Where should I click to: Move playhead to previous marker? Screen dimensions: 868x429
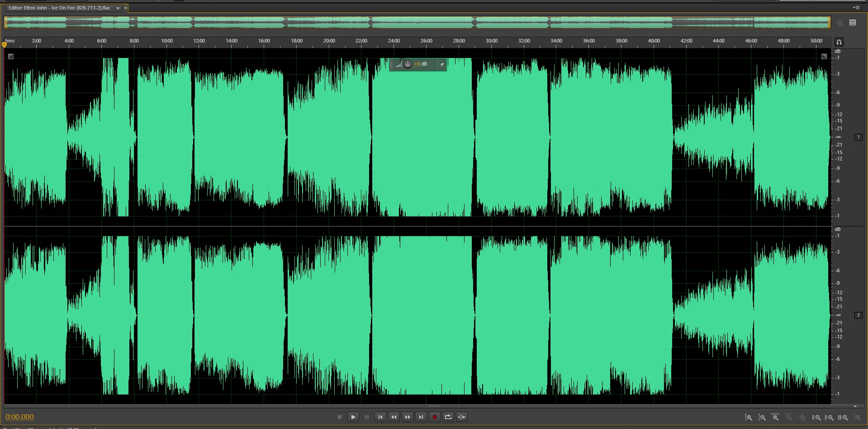tap(380, 417)
